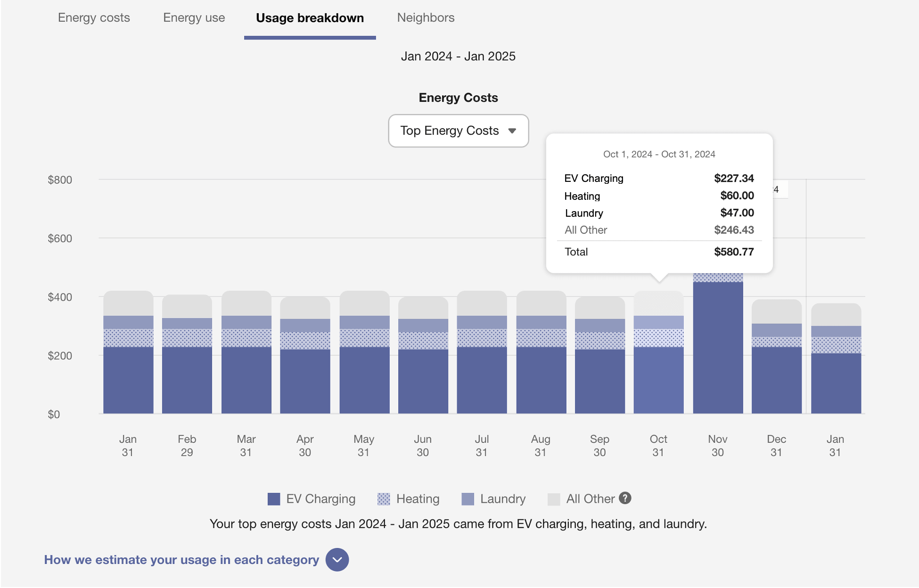Viewport: 919px width, 588px height.
Task: Switch to the Energy costs tab
Action: click(x=94, y=18)
